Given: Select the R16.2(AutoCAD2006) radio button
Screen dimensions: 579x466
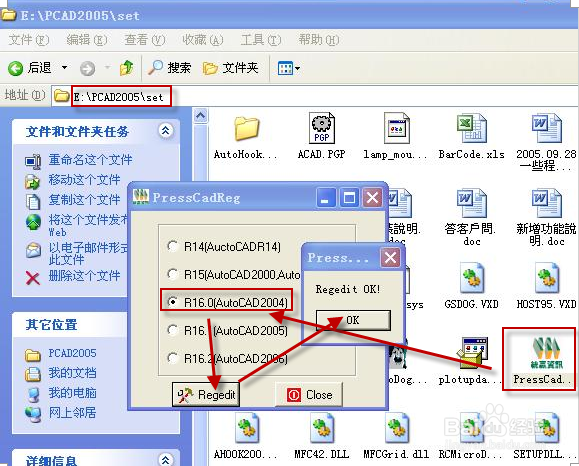Looking at the screenshot, I should tap(172, 358).
